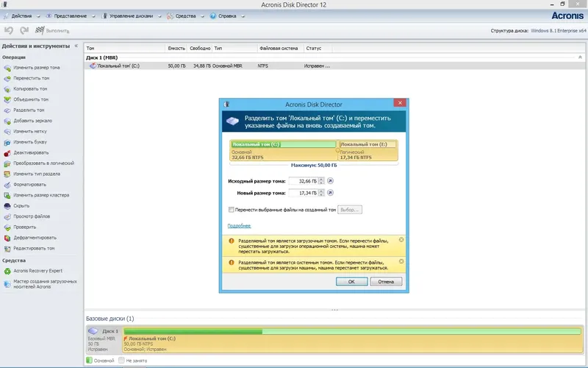Expand dropdown arrow next to Средства
Image resolution: width=588 pixels, height=368 pixels.
point(203,16)
